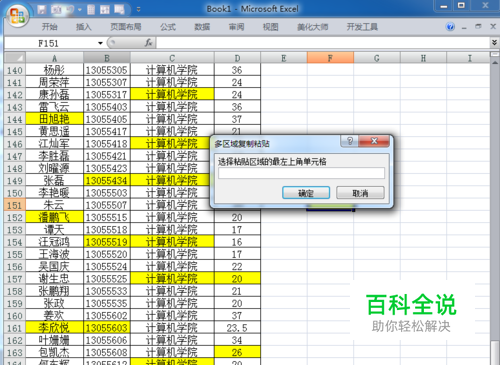Viewport: 500px width, 365px height.
Task: Open the Office button menu
Action: (x=17, y=16)
